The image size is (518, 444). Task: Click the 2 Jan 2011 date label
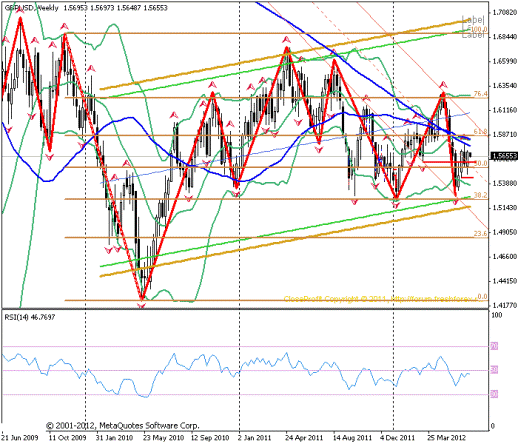255,438
